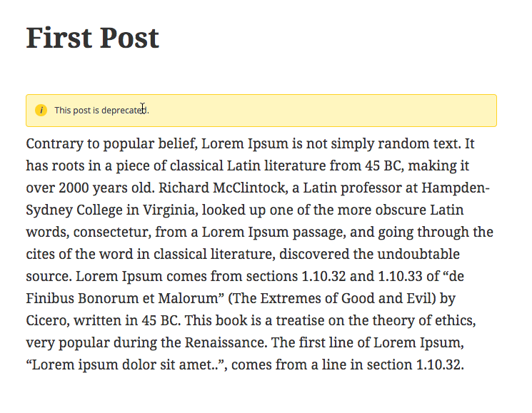Click the name "Cicero" in paragraph

[48, 320]
